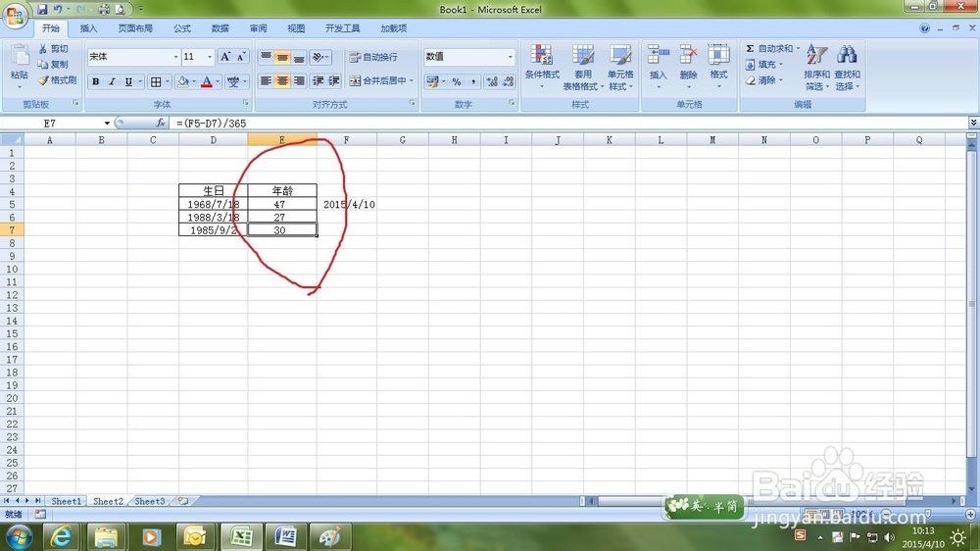980x551 pixels.
Task: Click the Copy (复制) button
Action: (x=53, y=65)
